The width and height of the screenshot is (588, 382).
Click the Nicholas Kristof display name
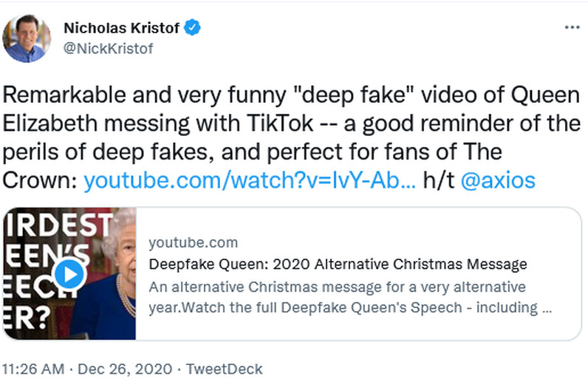tap(122, 28)
